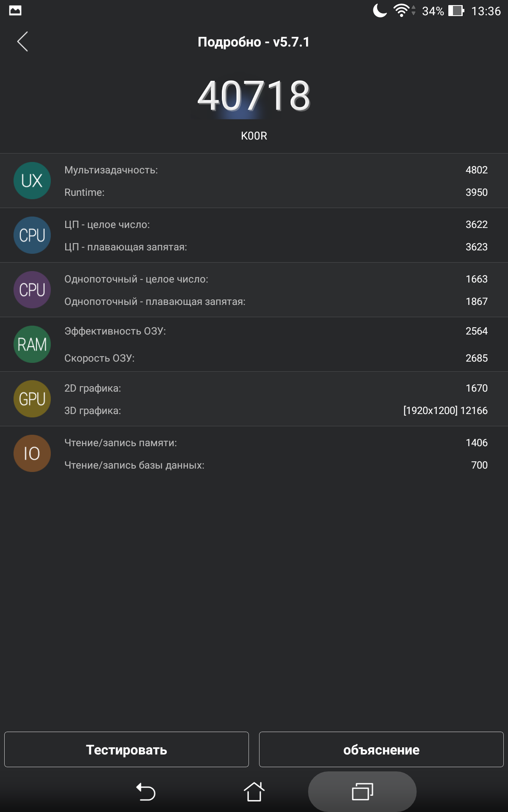The height and width of the screenshot is (812, 508).
Task: Tap the purple single-thread CPU icon
Action: (x=32, y=290)
